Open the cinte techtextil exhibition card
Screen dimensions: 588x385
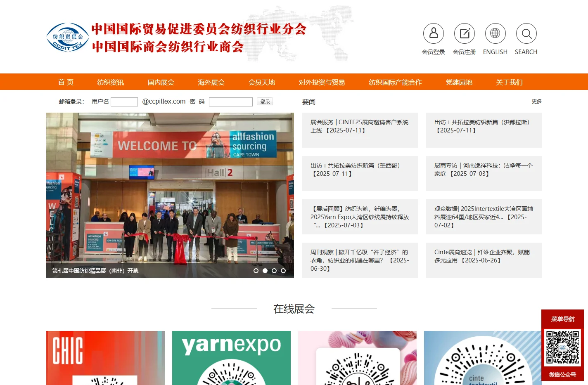(483, 358)
